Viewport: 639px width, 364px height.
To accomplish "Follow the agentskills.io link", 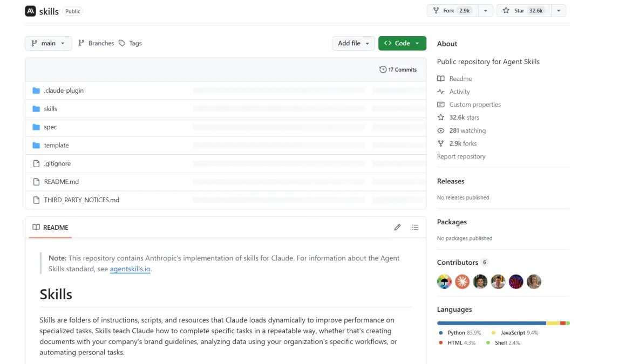I will tap(130, 269).
